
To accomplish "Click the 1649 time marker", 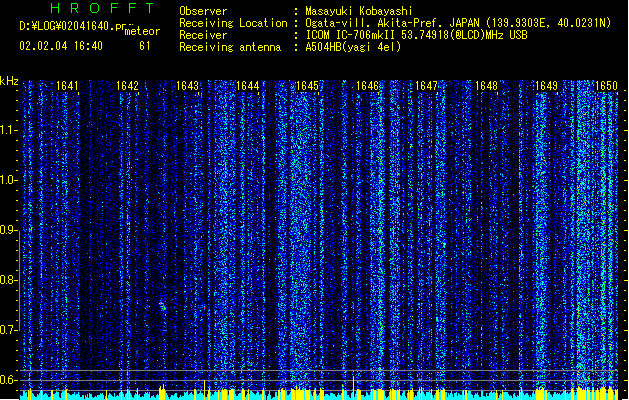I will (x=546, y=86).
